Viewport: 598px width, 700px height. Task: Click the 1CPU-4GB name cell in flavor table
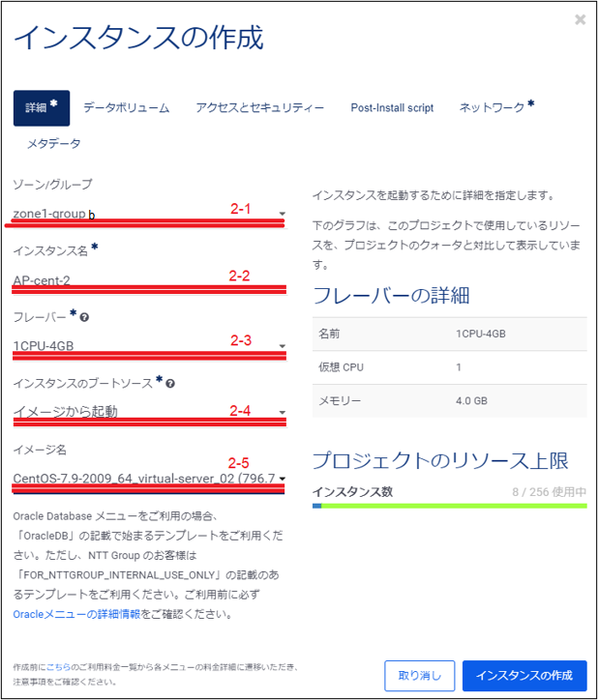click(481, 334)
